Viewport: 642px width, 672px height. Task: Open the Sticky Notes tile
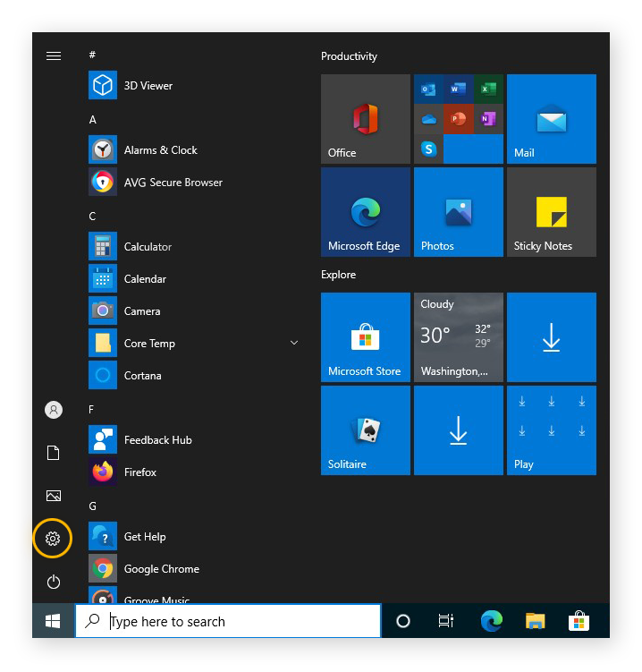click(551, 212)
